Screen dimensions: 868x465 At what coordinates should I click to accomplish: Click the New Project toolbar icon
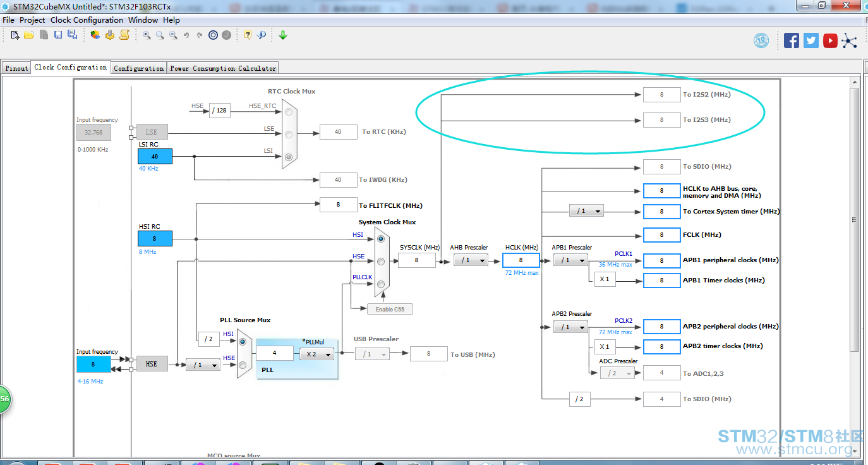tap(15, 35)
